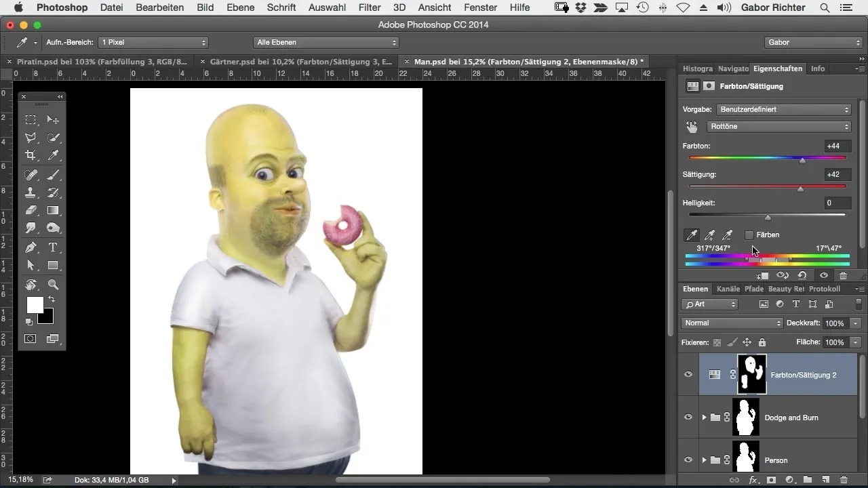Select the Polygonal Lasso tool

point(31,138)
